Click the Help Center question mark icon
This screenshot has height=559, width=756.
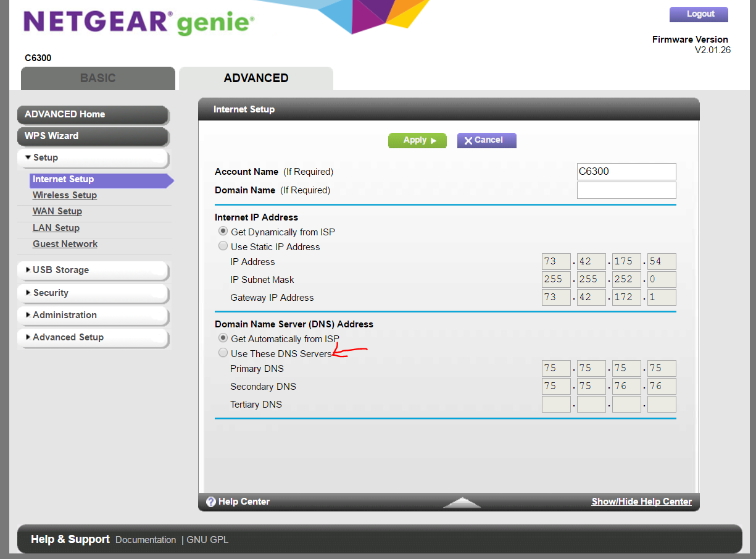(210, 502)
